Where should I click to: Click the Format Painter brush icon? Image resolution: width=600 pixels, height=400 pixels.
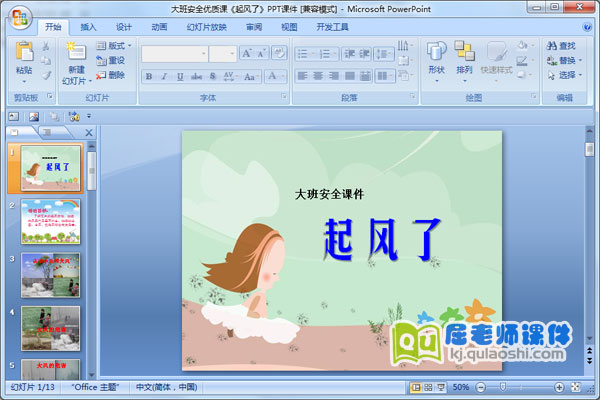point(46,75)
